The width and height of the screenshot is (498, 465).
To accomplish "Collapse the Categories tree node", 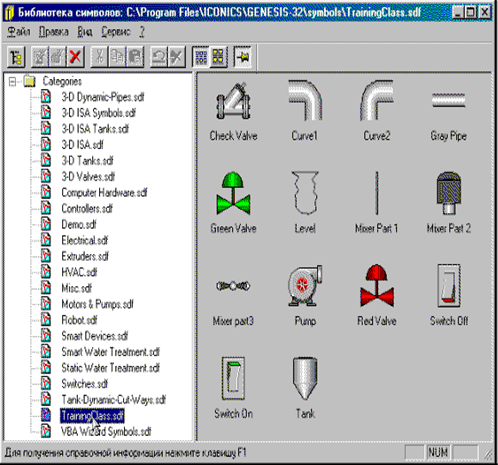I will [12, 82].
